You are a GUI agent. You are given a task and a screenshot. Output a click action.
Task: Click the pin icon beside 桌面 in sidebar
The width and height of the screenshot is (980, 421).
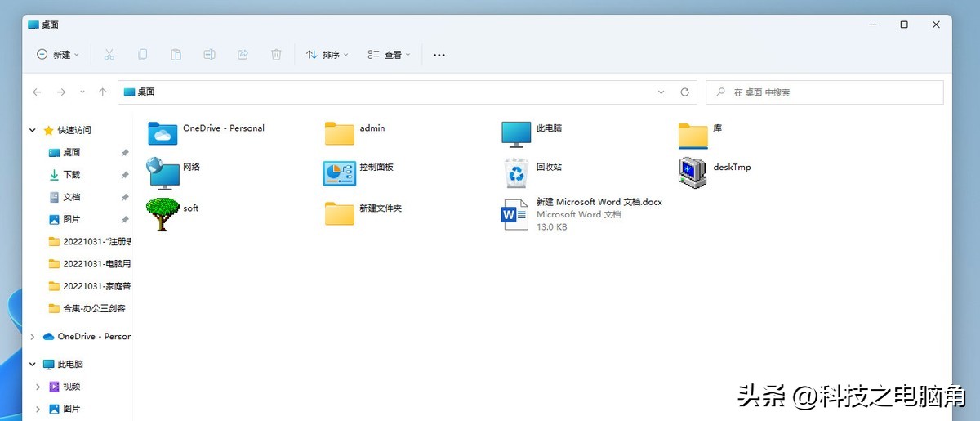[x=124, y=152]
